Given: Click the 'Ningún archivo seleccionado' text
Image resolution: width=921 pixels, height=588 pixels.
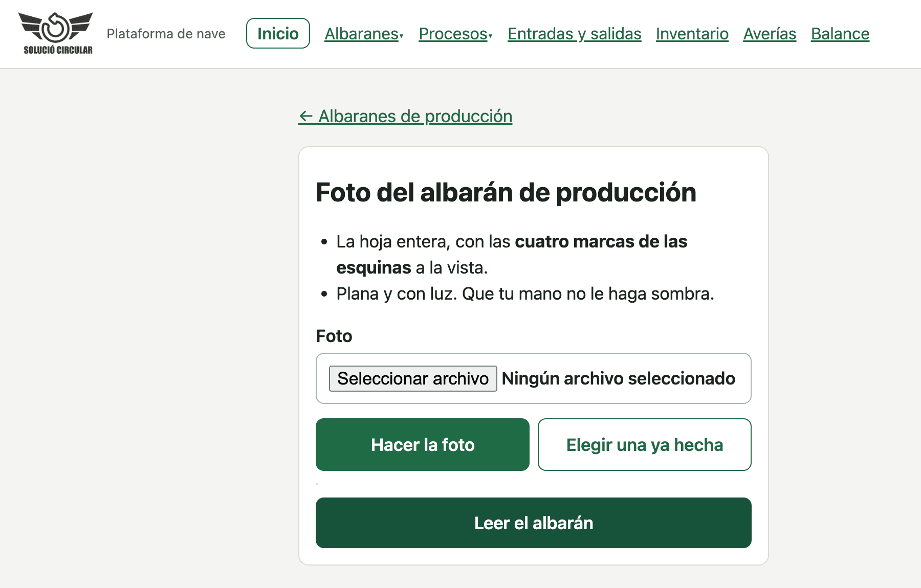Looking at the screenshot, I should click(x=618, y=378).
